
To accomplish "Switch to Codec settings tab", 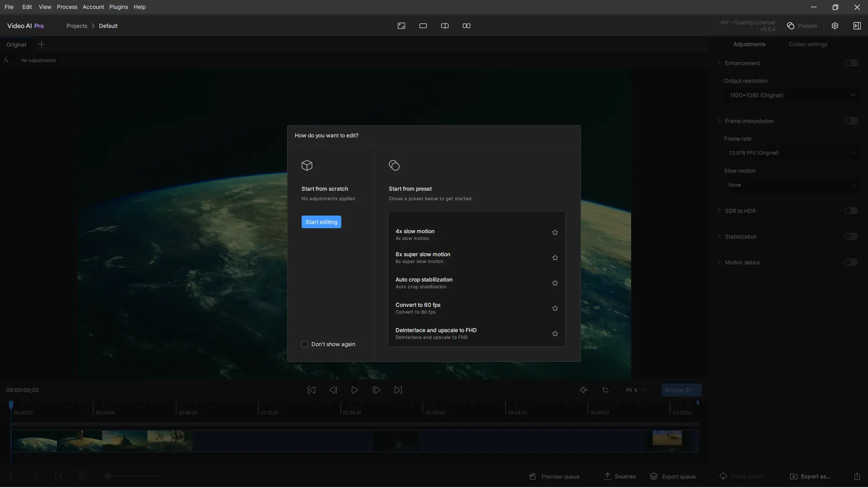I will coord(808,44).
